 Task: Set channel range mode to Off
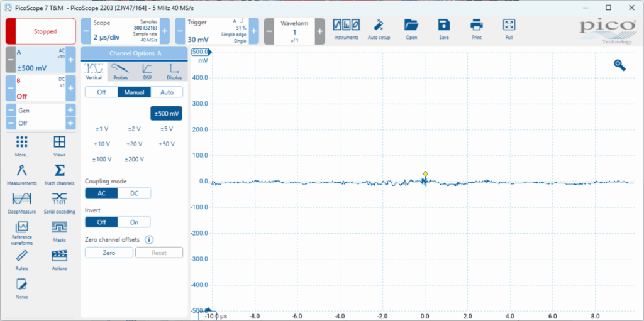pyautogui.click(x=101, y=92)
